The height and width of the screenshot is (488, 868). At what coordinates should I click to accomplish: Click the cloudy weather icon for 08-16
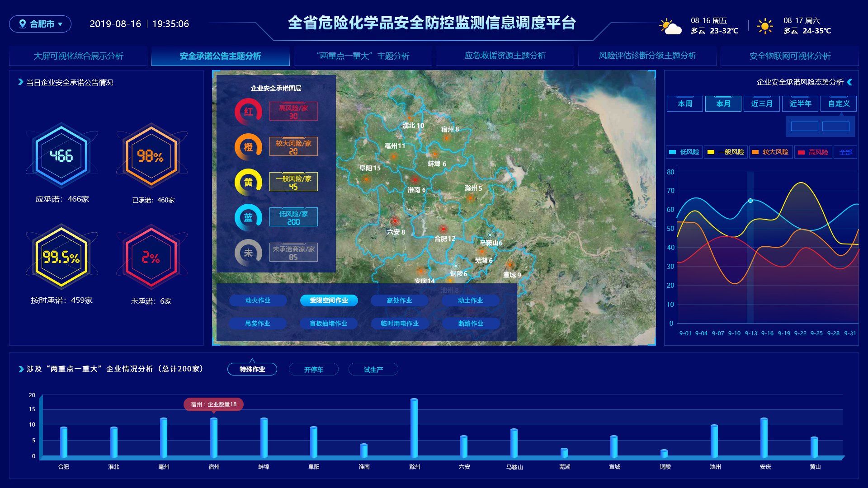670,27
